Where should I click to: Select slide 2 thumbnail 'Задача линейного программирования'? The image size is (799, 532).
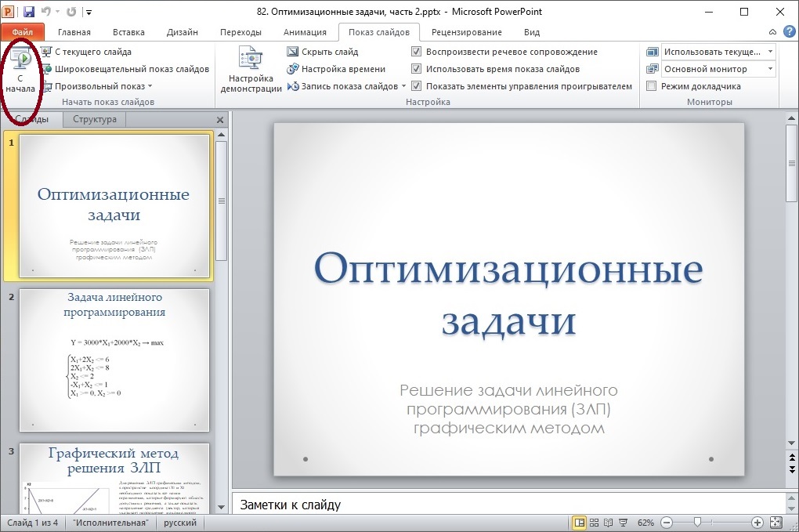coord(114,360)
